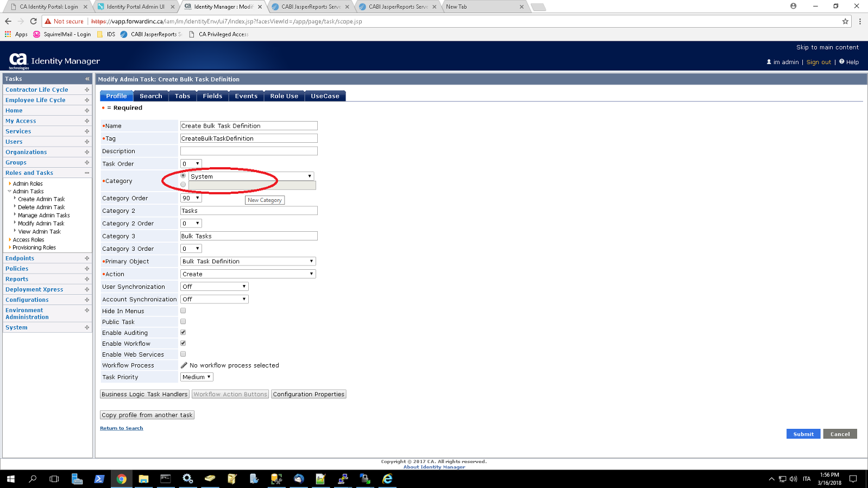Viewport: 868px width, 488px height.
Task: Open Modify Admin Task tree item
Action: point(41,223)
